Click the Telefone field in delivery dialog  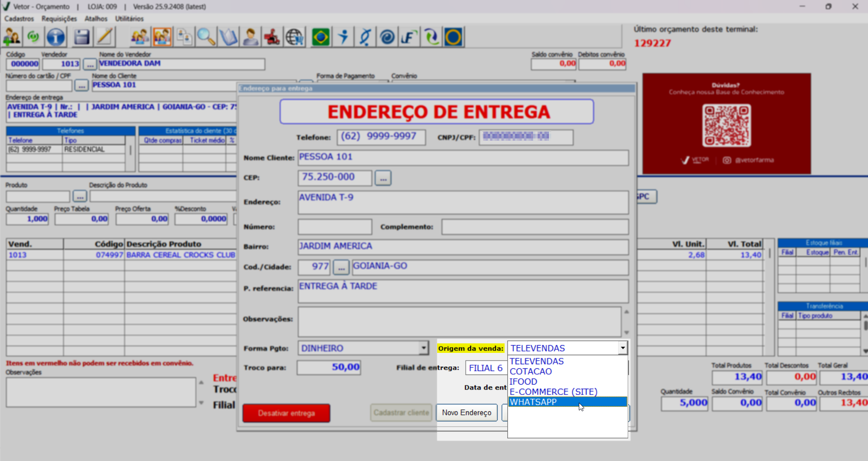pos(382,137)
